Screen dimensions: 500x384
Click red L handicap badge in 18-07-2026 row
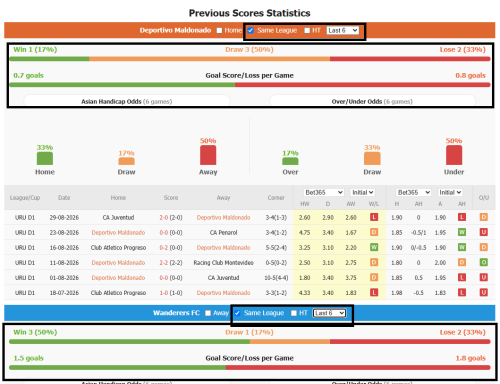click(x=462, y=292)
